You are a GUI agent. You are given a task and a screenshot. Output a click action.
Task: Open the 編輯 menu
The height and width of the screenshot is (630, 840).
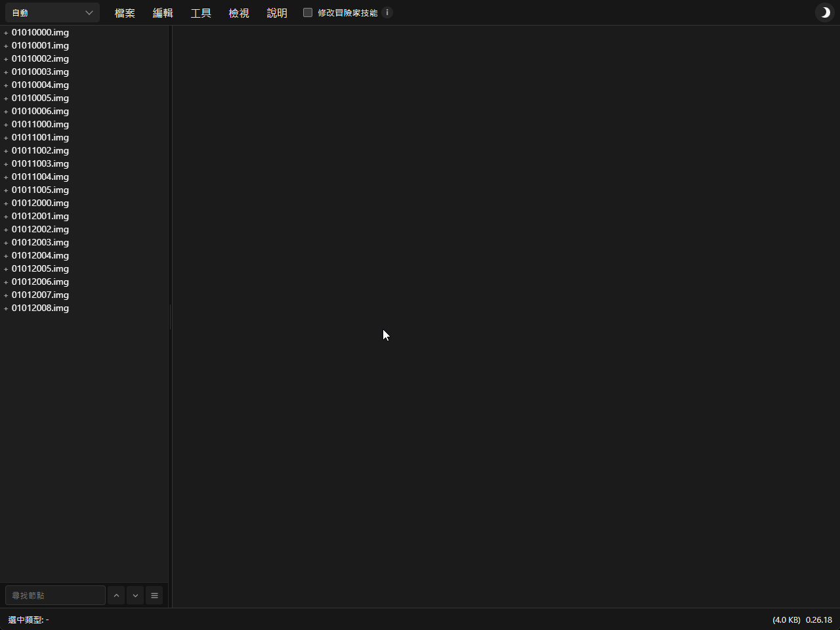point(163,12)
